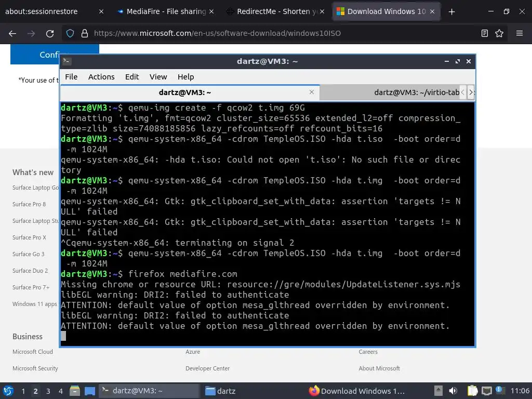Open Surface Go 3 link
The width and height of the screenshot is (532, 399).
tap(29, 254)
